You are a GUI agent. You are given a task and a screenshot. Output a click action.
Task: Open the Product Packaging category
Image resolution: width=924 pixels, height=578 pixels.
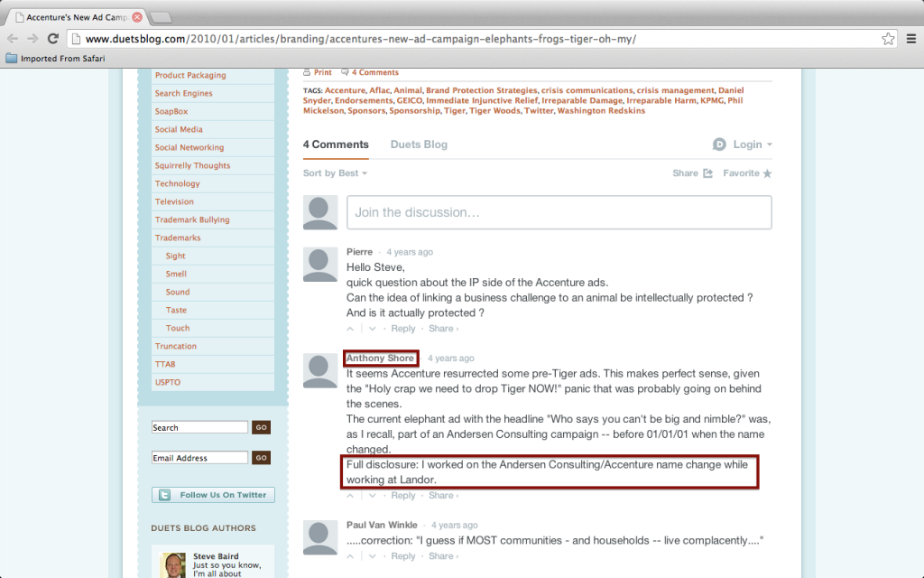pos(190,76)
